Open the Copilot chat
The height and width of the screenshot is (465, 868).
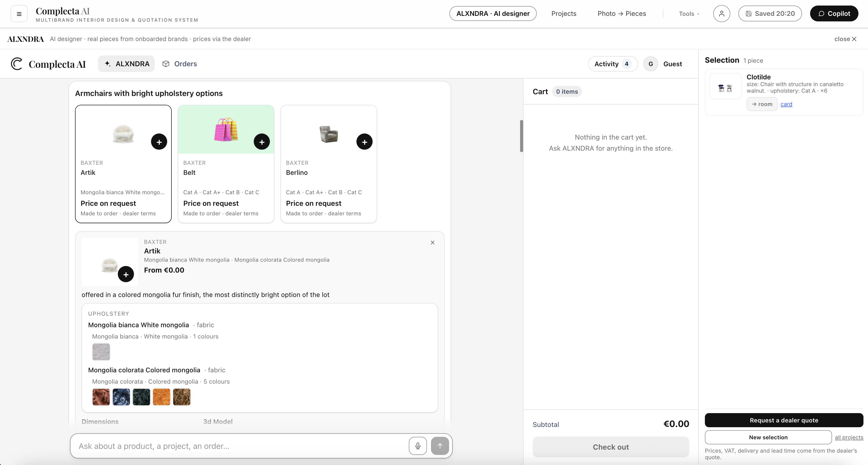(834, 14)
